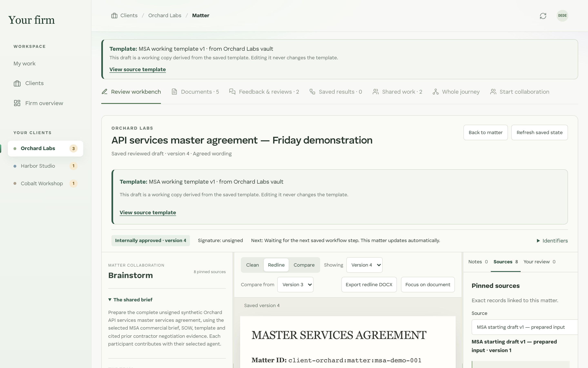
Task: Click the chat bubbles icon beside Feedback & reviews
Action: pos(232,92)
